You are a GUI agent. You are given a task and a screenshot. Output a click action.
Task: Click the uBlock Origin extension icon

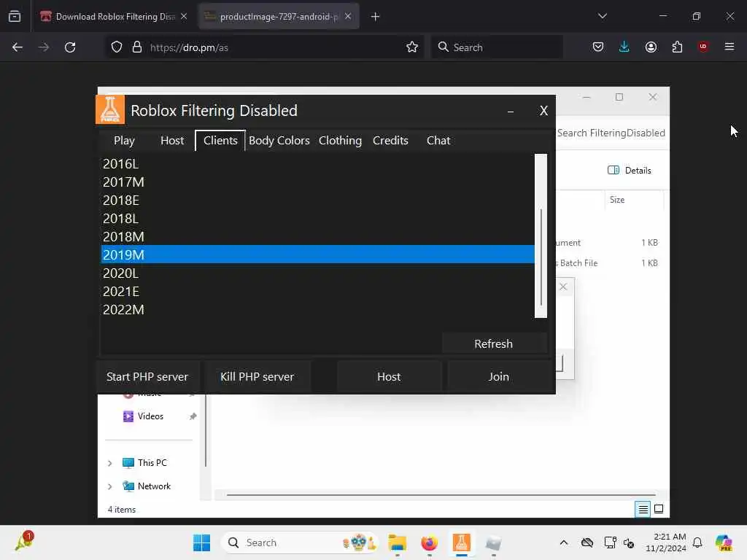[x=703, y=47]
